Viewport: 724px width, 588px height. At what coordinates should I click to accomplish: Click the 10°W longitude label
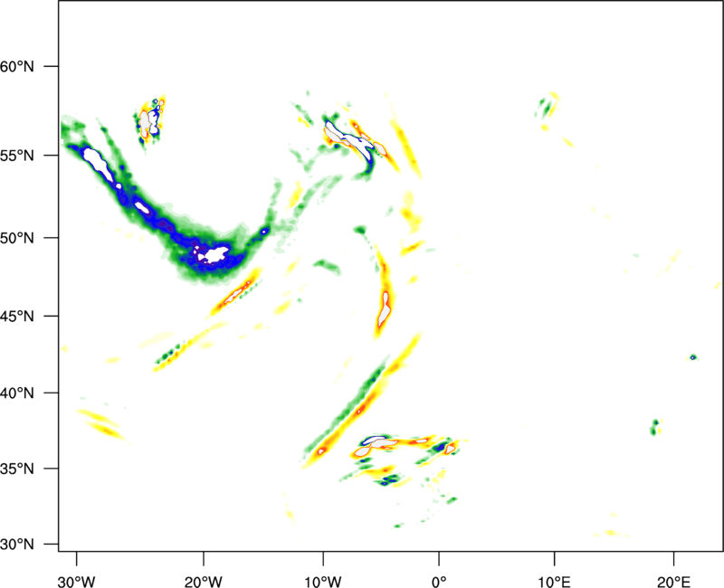[323, 582]
